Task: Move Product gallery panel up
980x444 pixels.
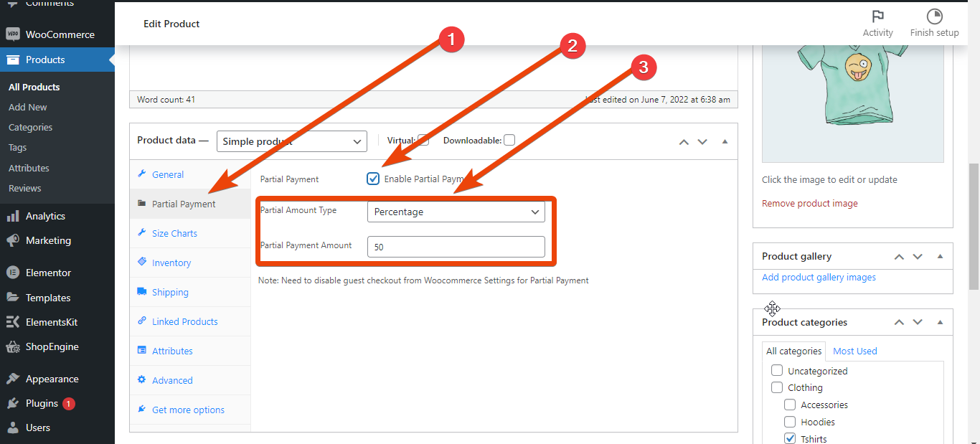Action: pos(899,256)
